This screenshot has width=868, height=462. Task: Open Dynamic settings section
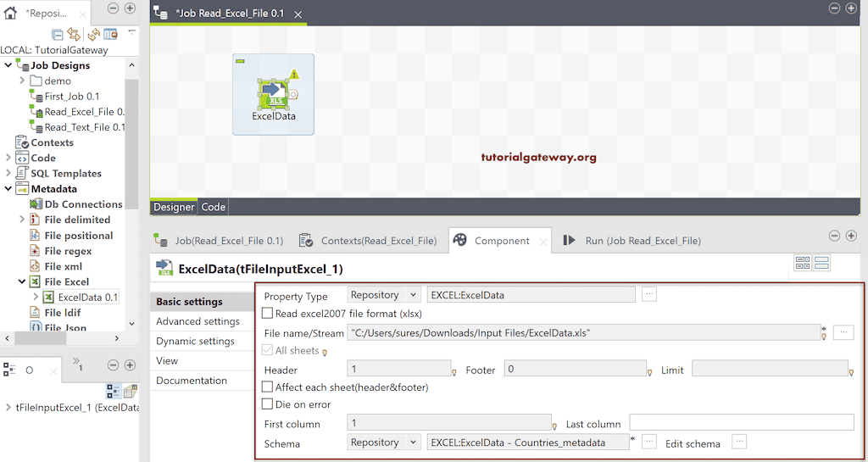coord(196,341)
